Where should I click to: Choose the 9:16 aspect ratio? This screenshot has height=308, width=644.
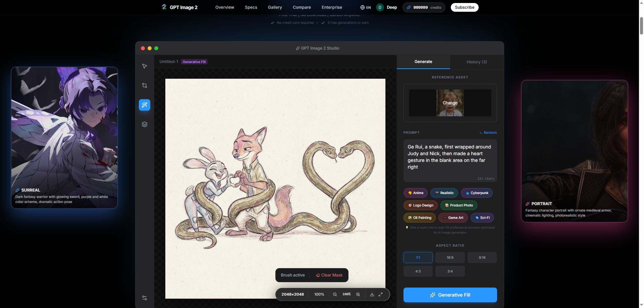(x=482, y=258)
